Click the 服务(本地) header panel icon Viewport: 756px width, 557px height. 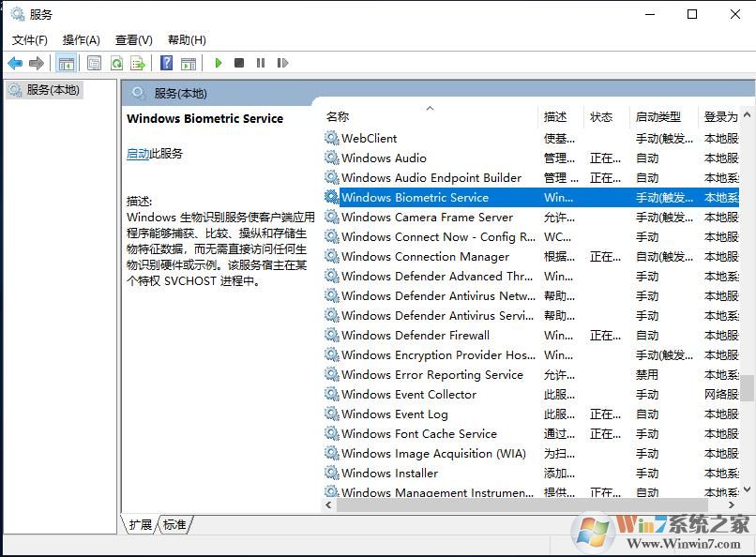139,93
